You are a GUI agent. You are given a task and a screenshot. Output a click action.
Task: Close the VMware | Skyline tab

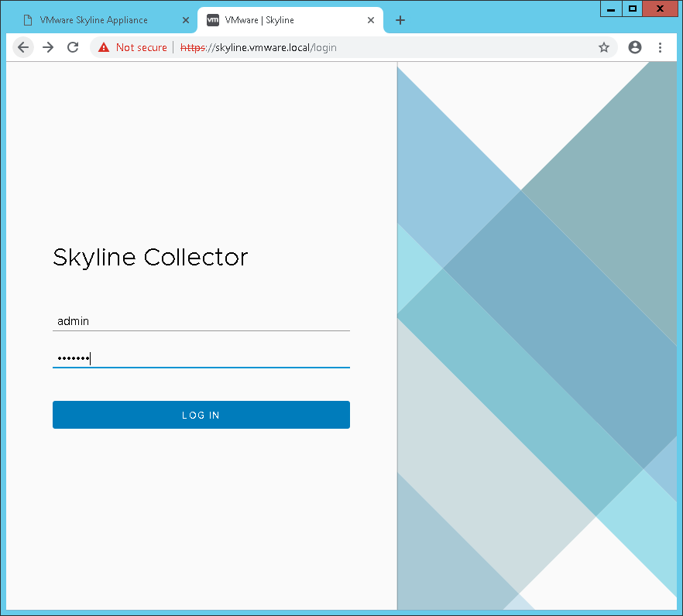pyautogui.click(x=371, y=20)
